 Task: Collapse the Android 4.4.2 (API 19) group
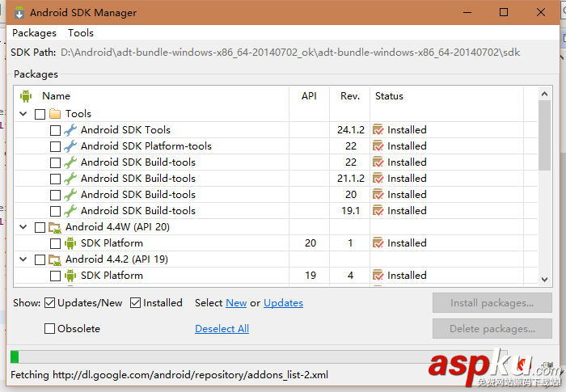click(23, 259)
